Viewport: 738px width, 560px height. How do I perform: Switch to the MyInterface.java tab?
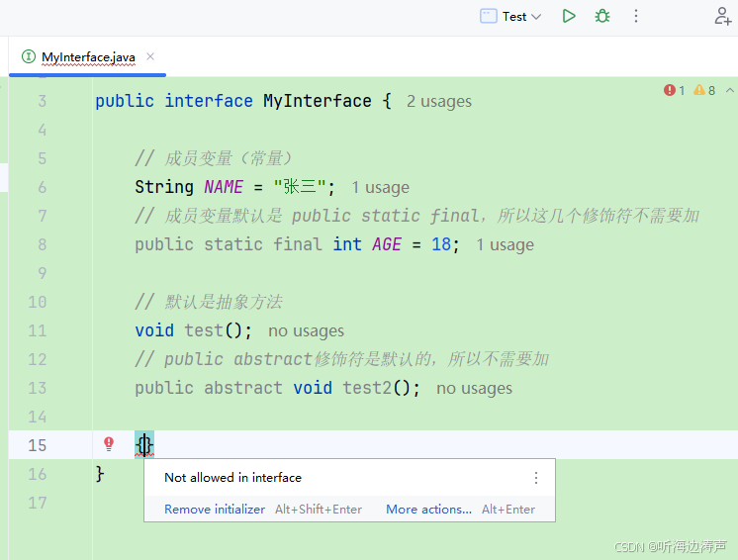88,57
